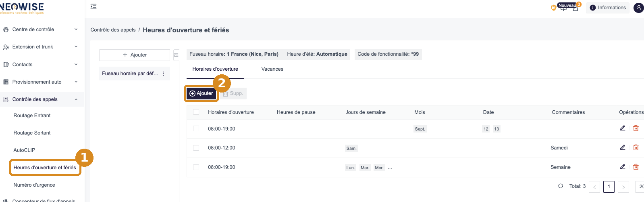Go to previous page arrow
Image resolution: width=644 pixels, height=202 pixels.
tap(594, 187)
